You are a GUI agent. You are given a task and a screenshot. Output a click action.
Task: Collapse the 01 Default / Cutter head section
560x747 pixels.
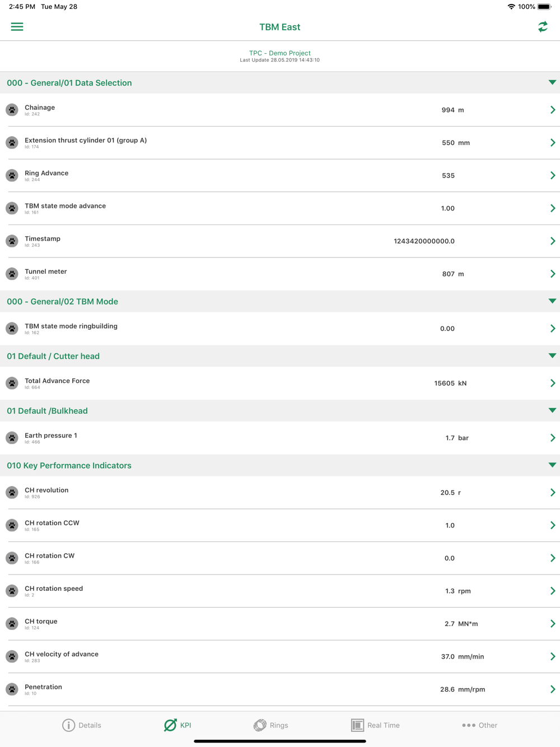coord(552,356)
